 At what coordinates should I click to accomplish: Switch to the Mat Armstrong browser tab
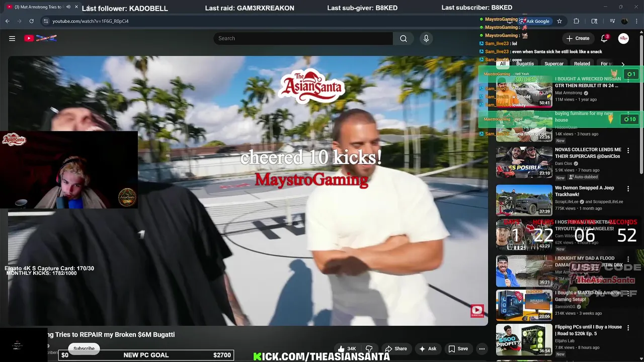click(x=39, y=7)
